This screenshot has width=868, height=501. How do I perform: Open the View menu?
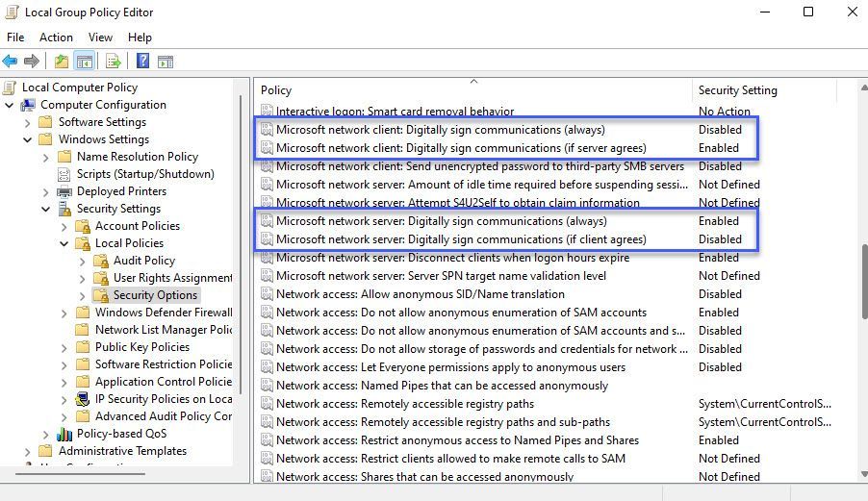tap(100, 38)
